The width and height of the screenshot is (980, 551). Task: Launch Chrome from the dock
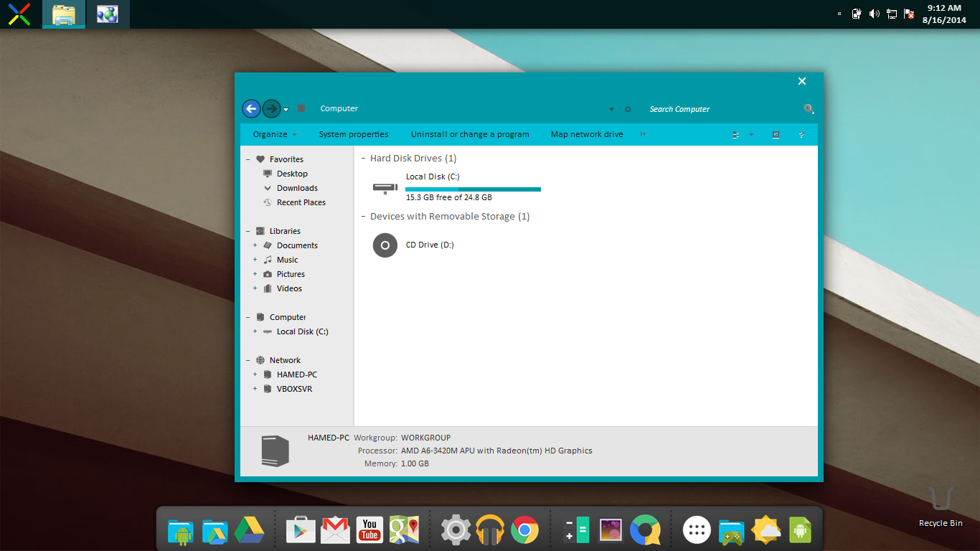click(524, 531)
